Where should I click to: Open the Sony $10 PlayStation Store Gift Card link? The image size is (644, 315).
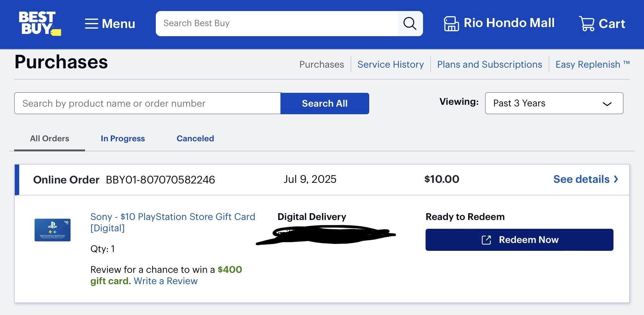point(172,217)
